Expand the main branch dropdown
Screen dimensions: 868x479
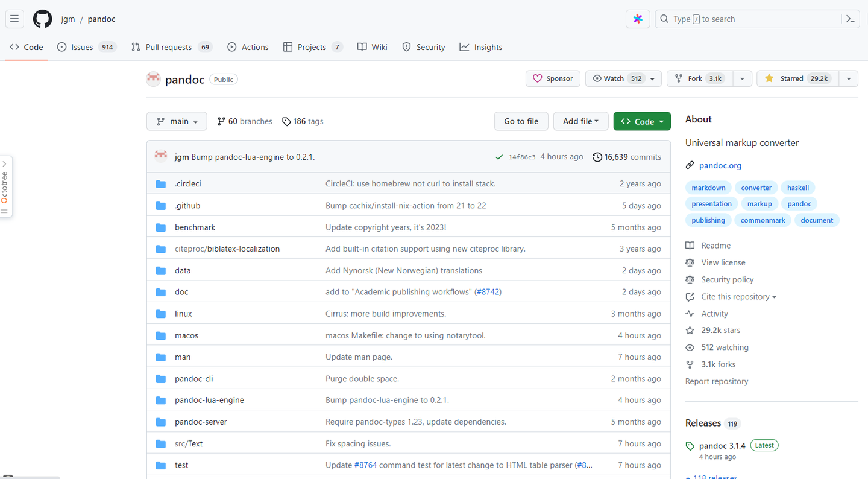(x=177, y=121)
